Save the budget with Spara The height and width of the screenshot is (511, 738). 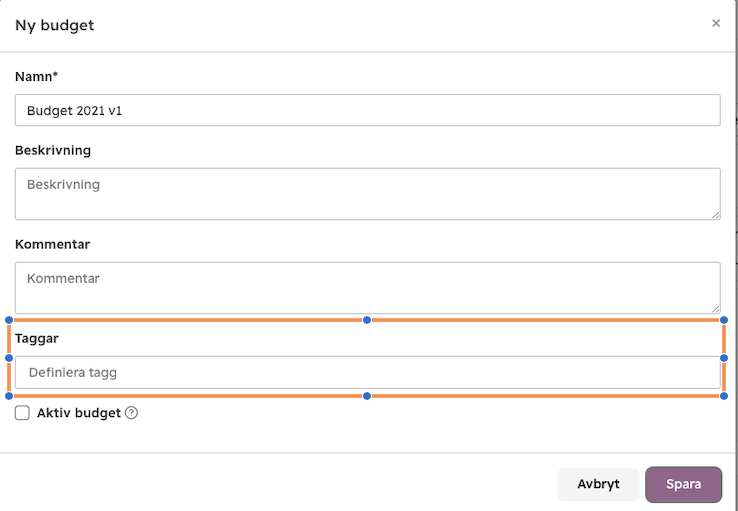pos(683,484)
